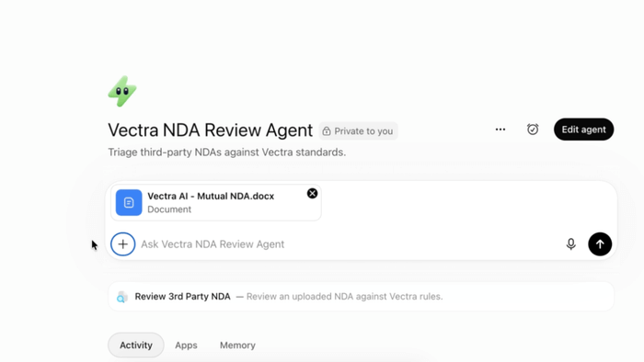Click the green lightning bolt agent avatar
The height and width of the screenshot is (362, 644).
122,91
